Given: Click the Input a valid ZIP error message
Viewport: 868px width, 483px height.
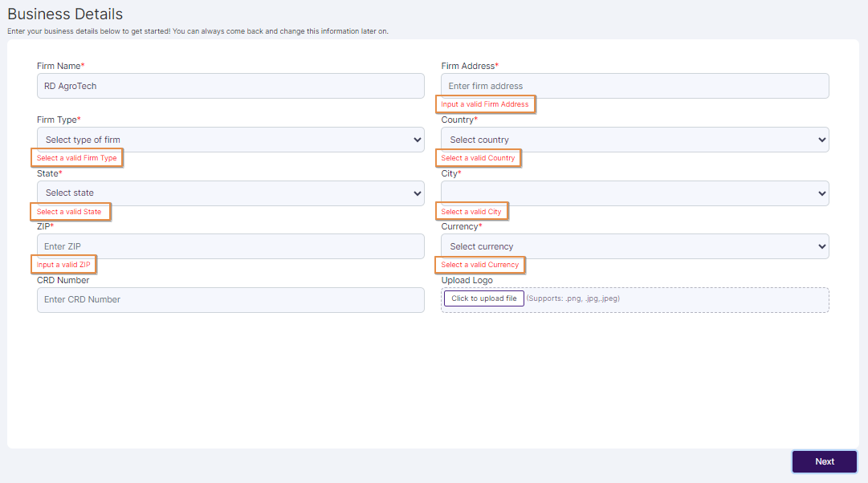Looking at the screenshot, I should [x=63, y=264].
